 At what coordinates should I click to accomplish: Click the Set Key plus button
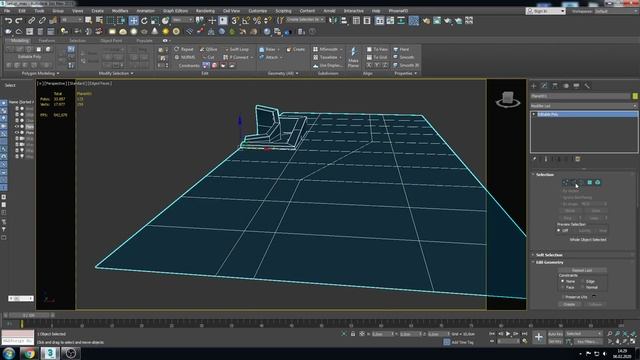(539, 337)
